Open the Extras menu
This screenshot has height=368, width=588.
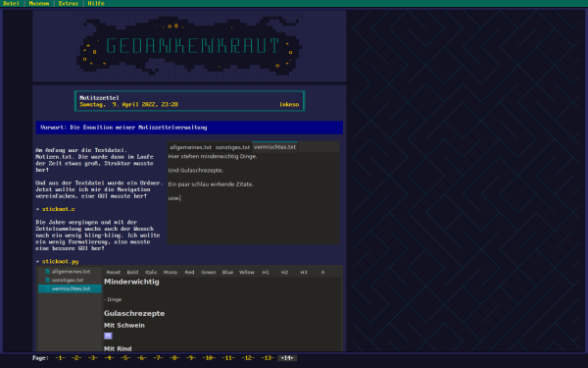69,3
